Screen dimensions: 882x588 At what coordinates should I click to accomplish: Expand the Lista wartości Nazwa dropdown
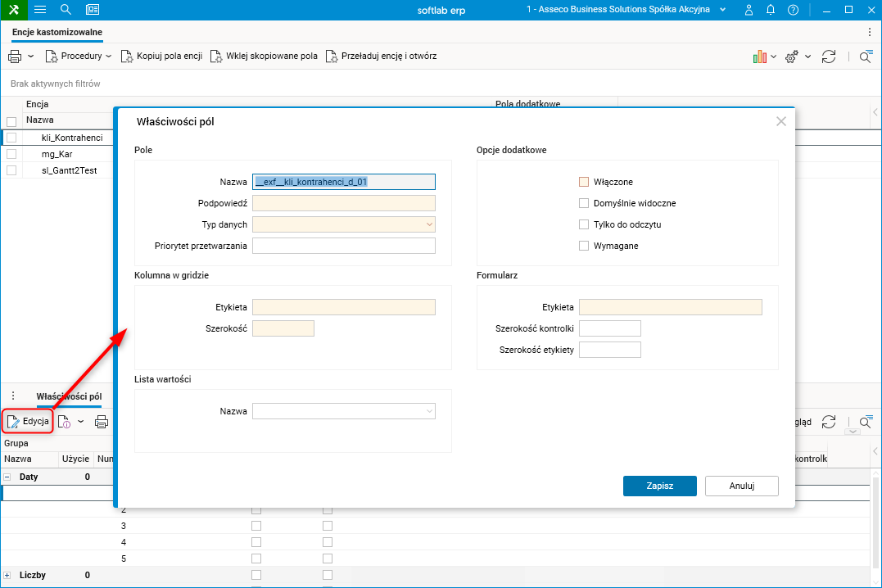click(344, 411)
